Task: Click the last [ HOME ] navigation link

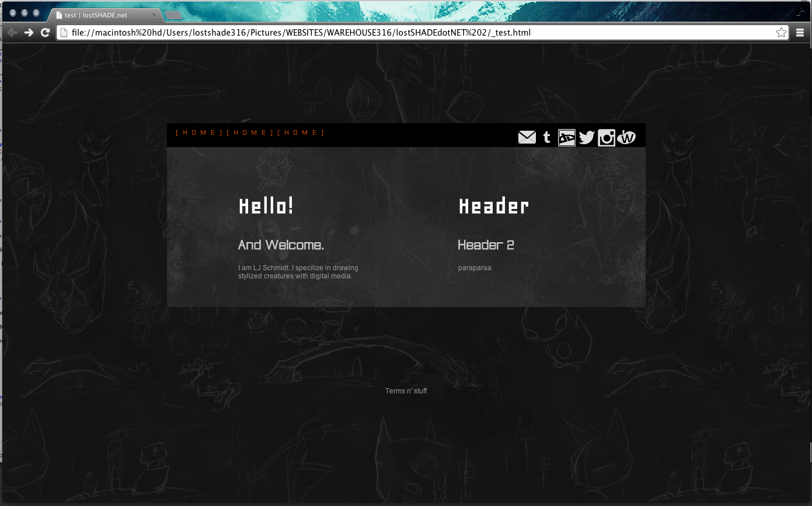Action: 301,132
